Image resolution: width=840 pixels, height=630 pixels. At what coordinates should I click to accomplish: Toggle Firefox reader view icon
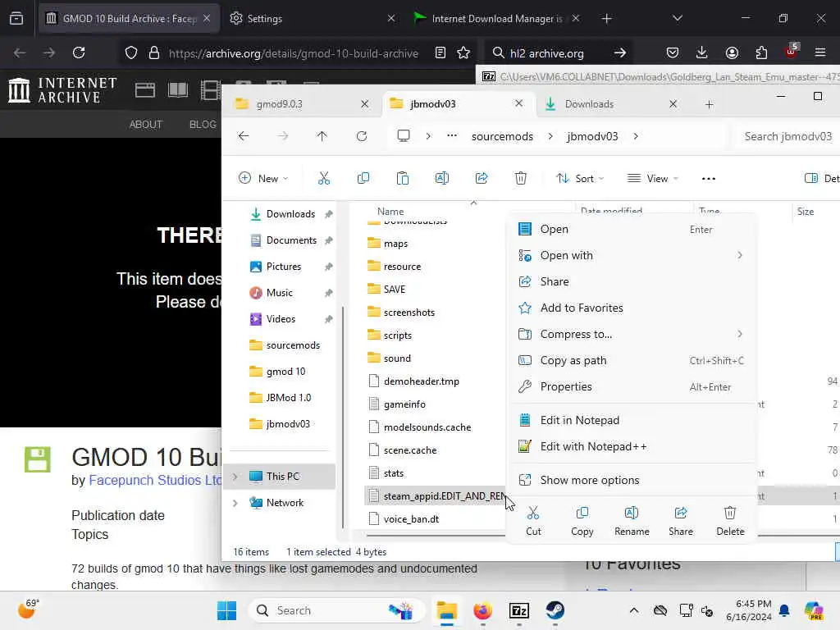[x=441, y=52]
